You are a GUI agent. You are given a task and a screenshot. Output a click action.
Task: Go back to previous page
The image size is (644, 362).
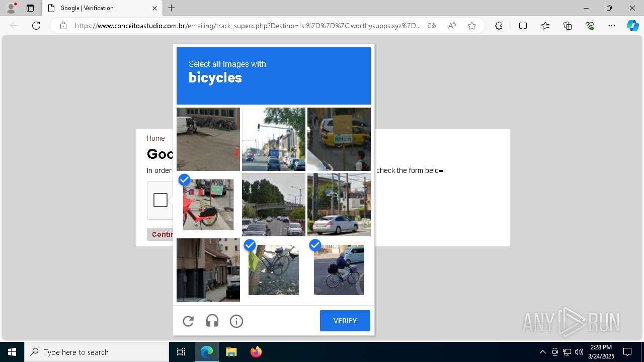[x=14, y=26]
